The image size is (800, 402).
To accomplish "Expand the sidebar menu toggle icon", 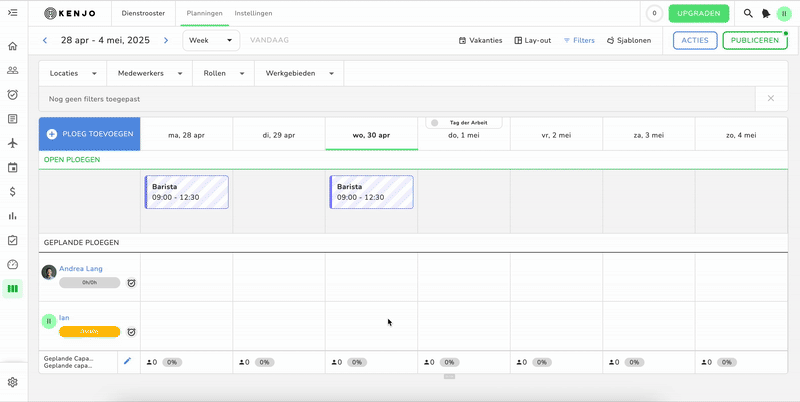I will click(x=13, y=13).
